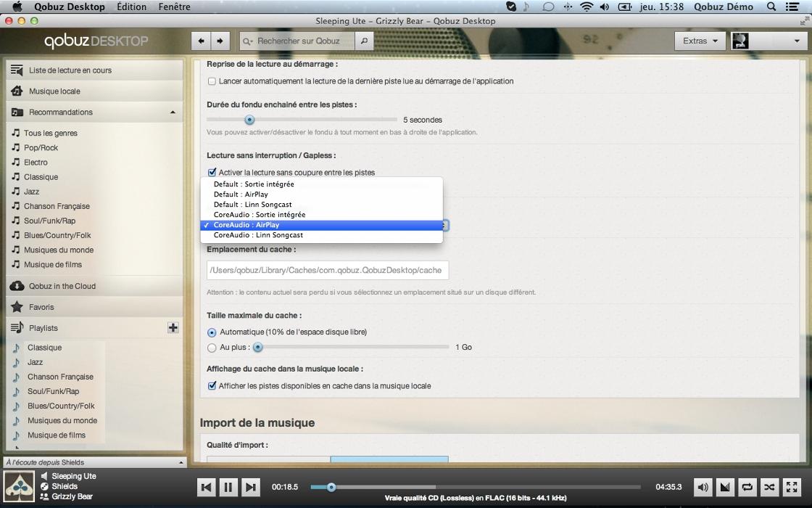Viewport: 812px width, 508px height.
Task: Pause playback
Action: coord(228,487)
